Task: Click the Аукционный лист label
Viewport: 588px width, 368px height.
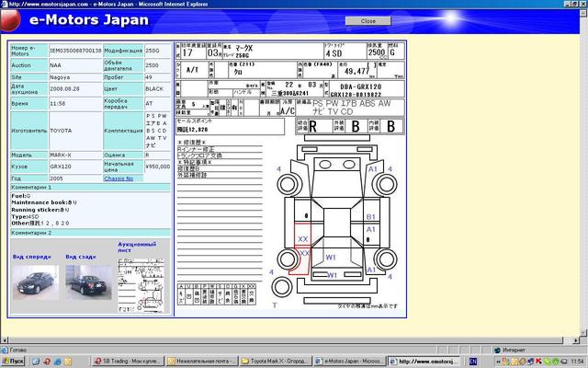Action: (x=137, y=247)
